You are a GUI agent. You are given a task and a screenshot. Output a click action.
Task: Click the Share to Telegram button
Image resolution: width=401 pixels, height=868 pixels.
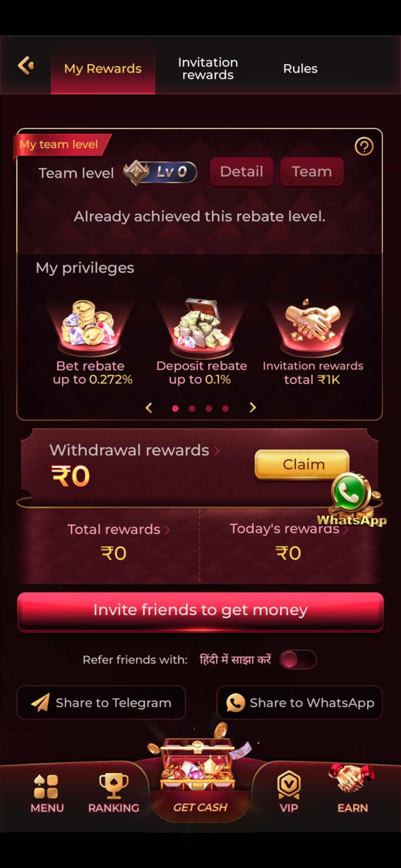[101, 703]
